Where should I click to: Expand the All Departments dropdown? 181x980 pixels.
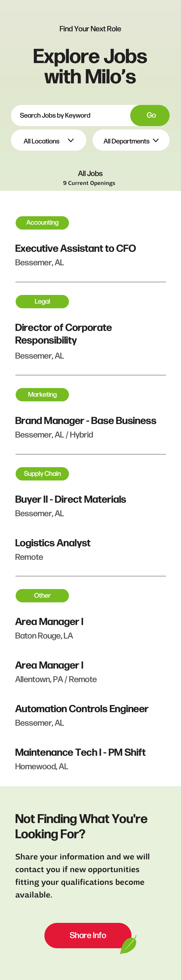(131, 141)
